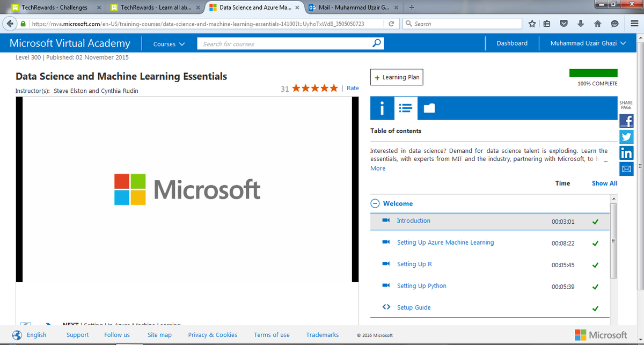Expand the description with the More link
The image size is (644, 345).
pyautogui.click(x=378, y=168)
